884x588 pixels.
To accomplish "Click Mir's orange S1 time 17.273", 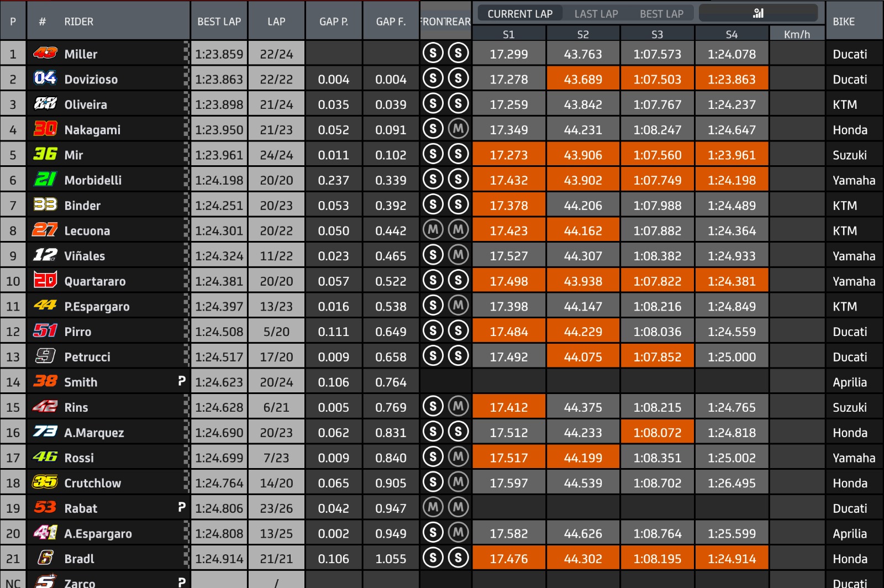I will [x=509, y=155].
